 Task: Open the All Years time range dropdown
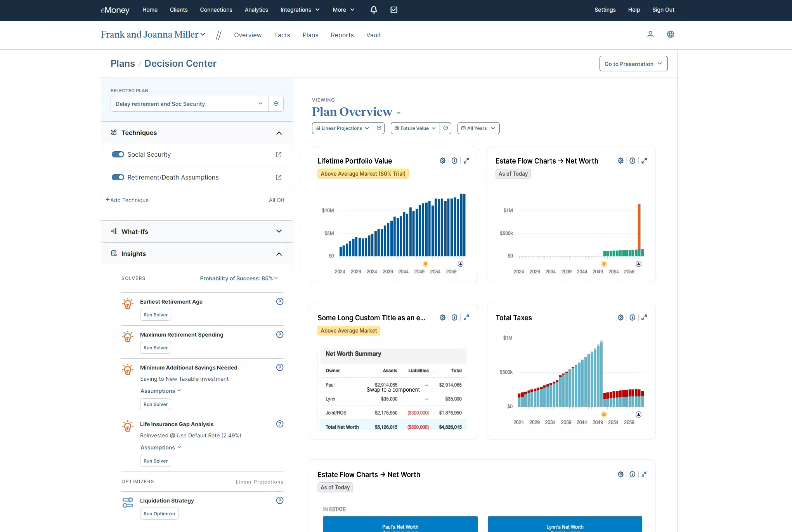(x=478, y=128)
